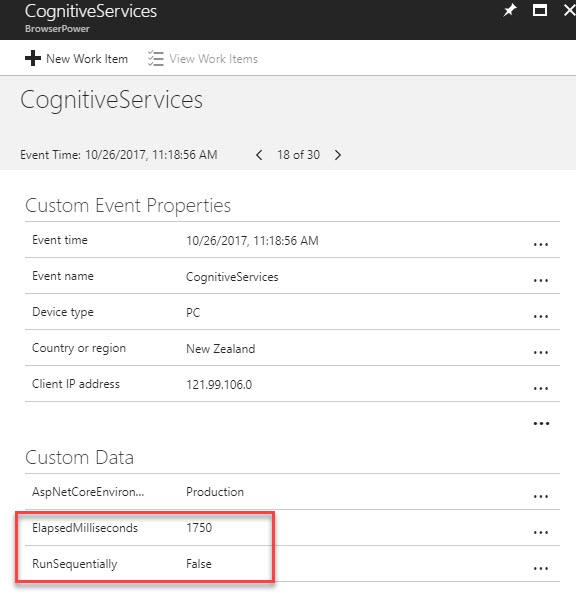Close the CognitiveServices blade
The width and height of the screenshot is (576, 614).
570,10
